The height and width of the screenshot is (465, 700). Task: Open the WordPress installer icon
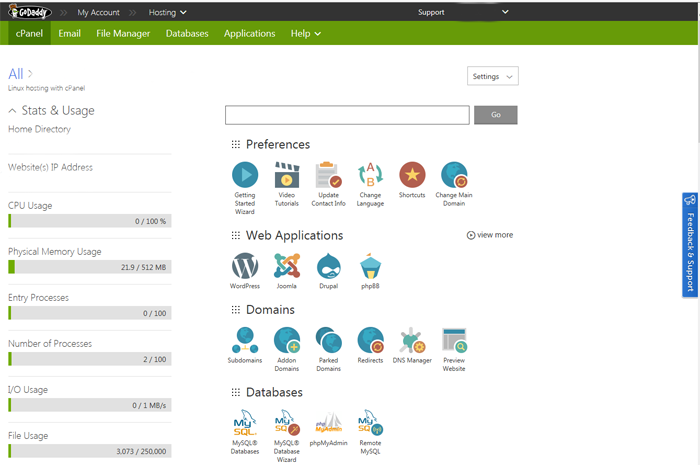pyautogui.click(x=244, y=266)
